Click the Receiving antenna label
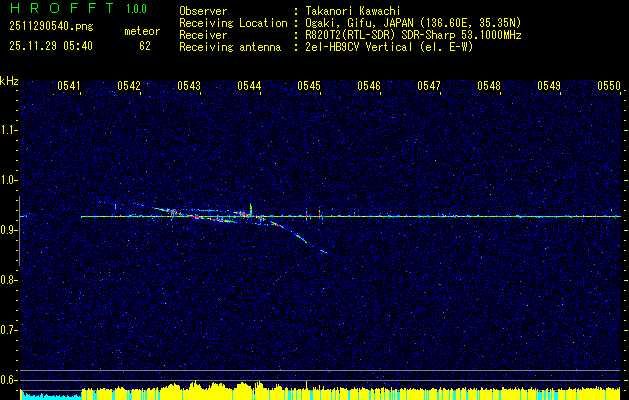This screenshot has width=629, height=400. [x=230, y=47]
